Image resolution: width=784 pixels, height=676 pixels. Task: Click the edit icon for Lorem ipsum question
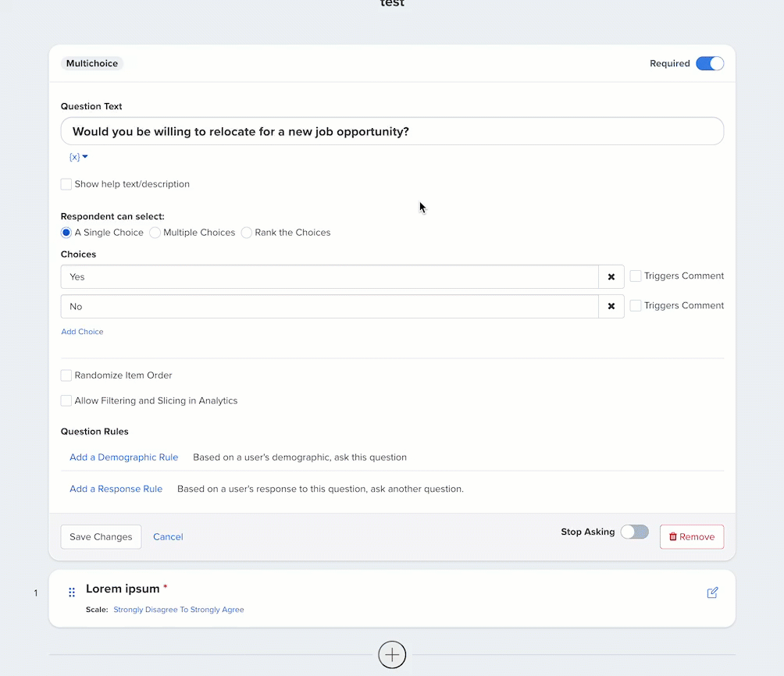pos(712,593)
